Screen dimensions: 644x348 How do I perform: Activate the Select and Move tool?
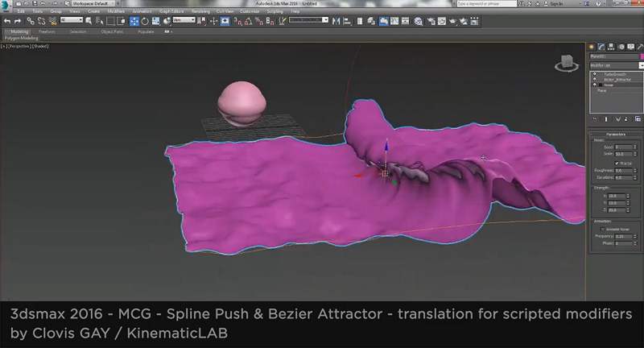(134, 22)
